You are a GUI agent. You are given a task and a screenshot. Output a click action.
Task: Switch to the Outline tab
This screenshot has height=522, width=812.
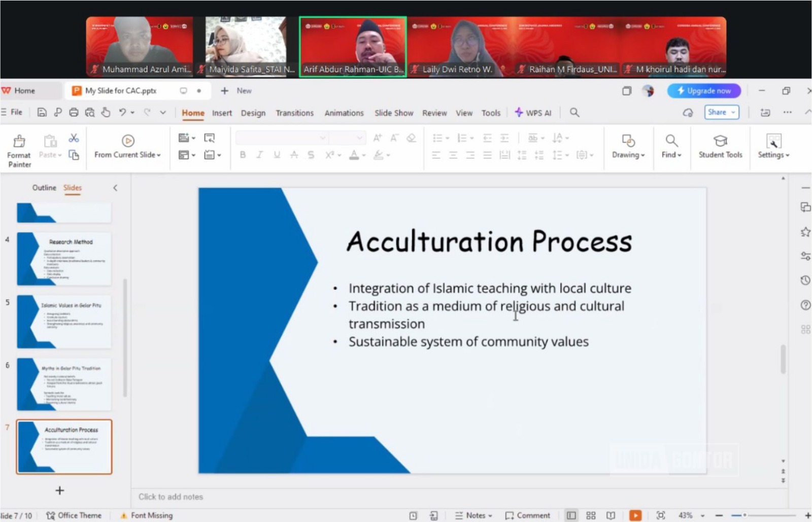(x=44, y=188)
